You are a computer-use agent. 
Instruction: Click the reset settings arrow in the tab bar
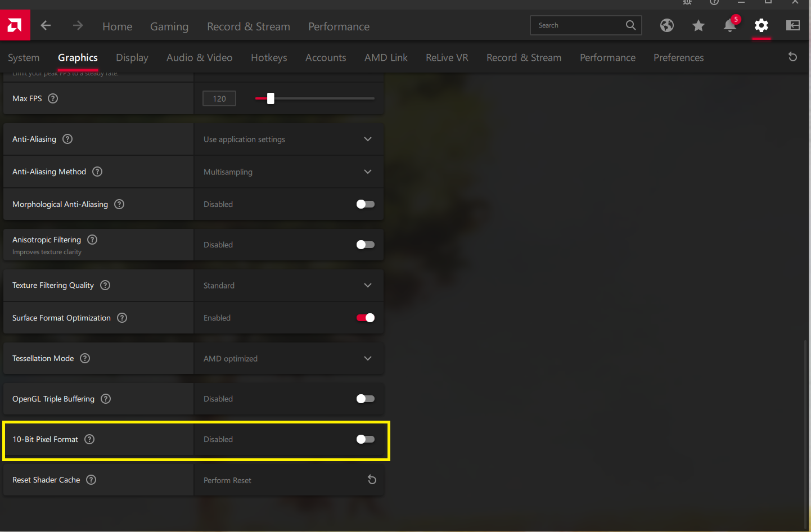[793, 57]
